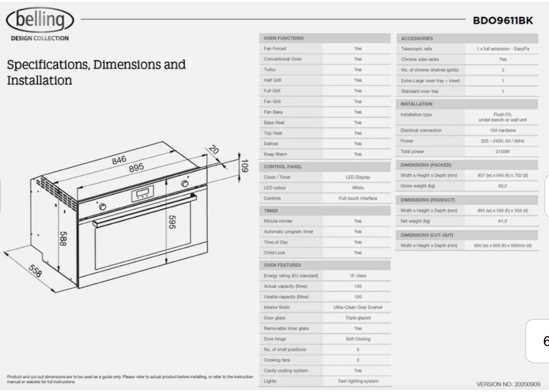Click the Net weight value 61.2
Image resolution: width=549 pixels, height=392 pixels.
coord(503,221)
